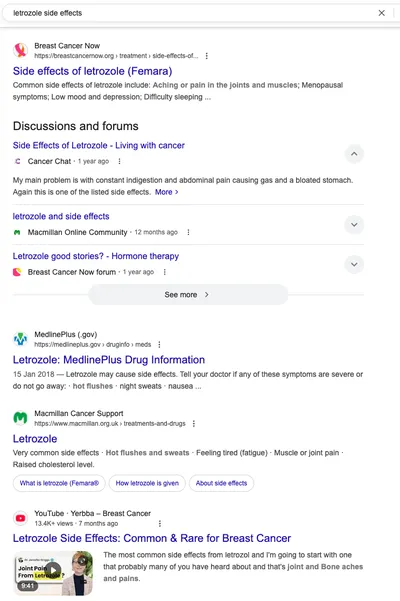Open Side Effects of Letrozole - Living with cancer
Screen dimensions: 400x601
[98, 145]
